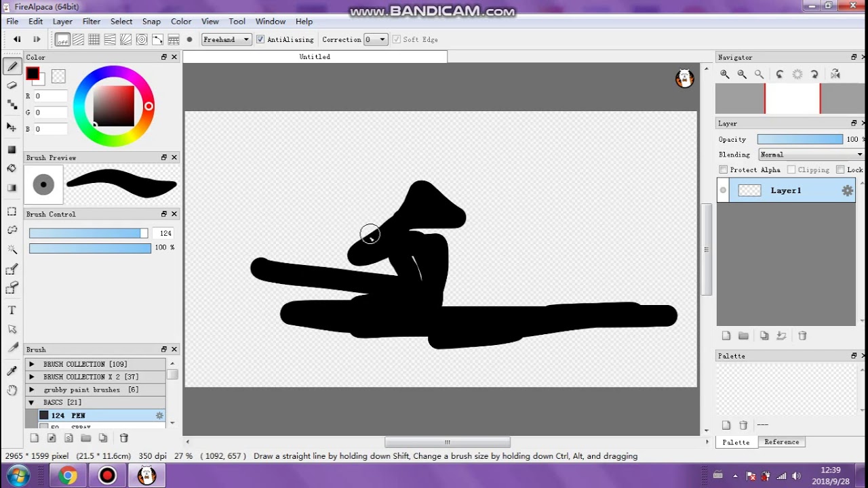Image resolution: width=868 pixels, height=488 pixels.
Task: Enable the crisscross grid snap
Action: 94,39
